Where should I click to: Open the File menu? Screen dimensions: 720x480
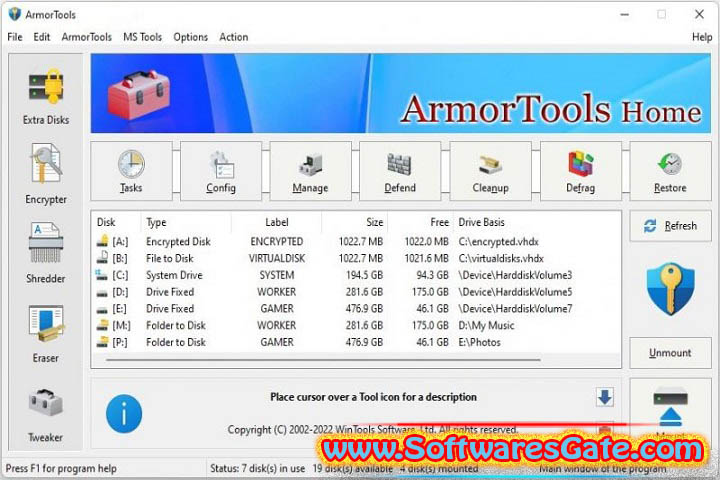coord(15,37)
